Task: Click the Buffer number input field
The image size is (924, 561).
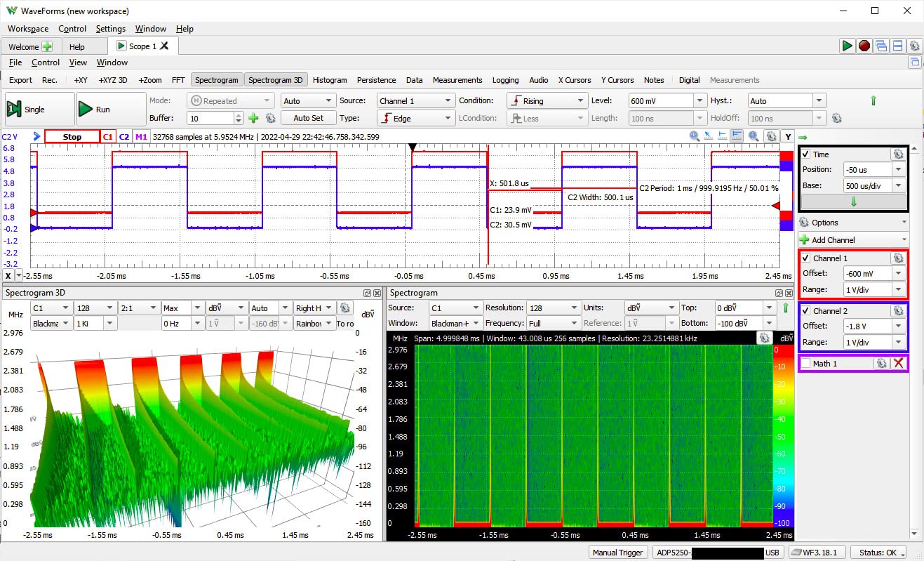Action: [x=210, y=119]
